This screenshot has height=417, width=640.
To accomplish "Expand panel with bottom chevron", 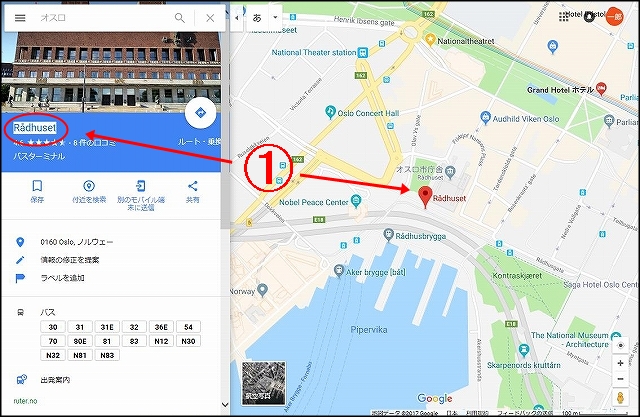I will [225, 405].
